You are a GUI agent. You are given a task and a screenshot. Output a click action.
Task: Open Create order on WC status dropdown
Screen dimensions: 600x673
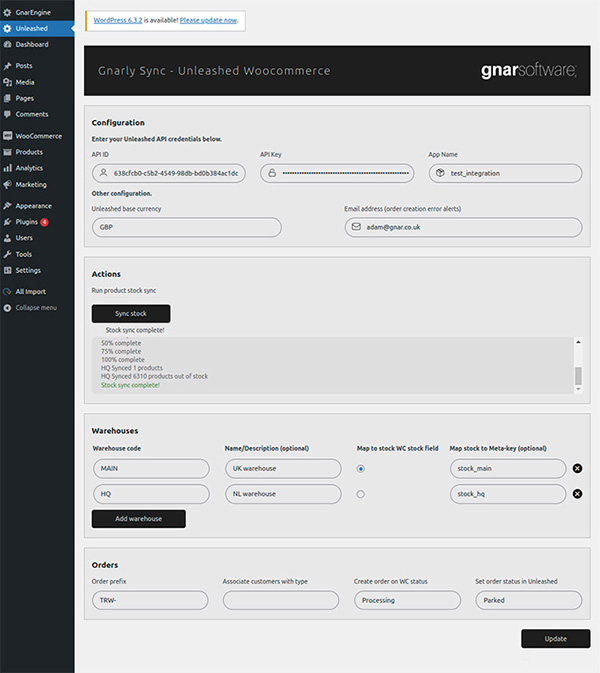pyautogui.click(x=407, y=600)
